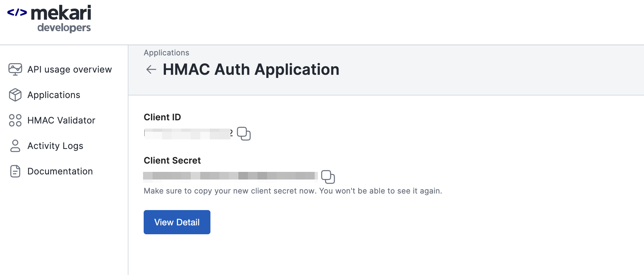
Task: Click the Activity Logs person icon
Action: pos(15,146)
